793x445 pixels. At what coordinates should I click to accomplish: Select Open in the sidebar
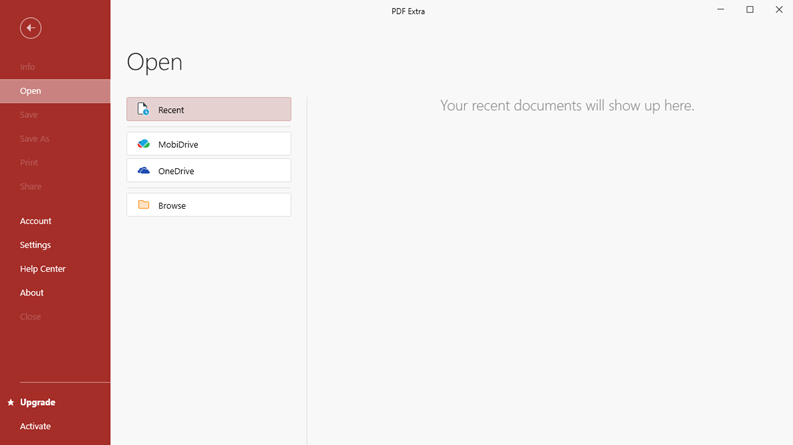(55, 91)
